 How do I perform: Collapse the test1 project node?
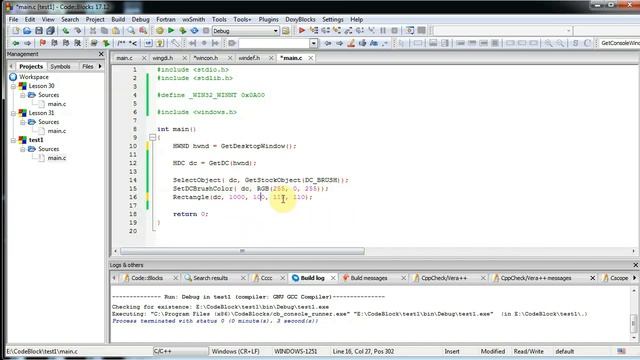pos(13,140)
